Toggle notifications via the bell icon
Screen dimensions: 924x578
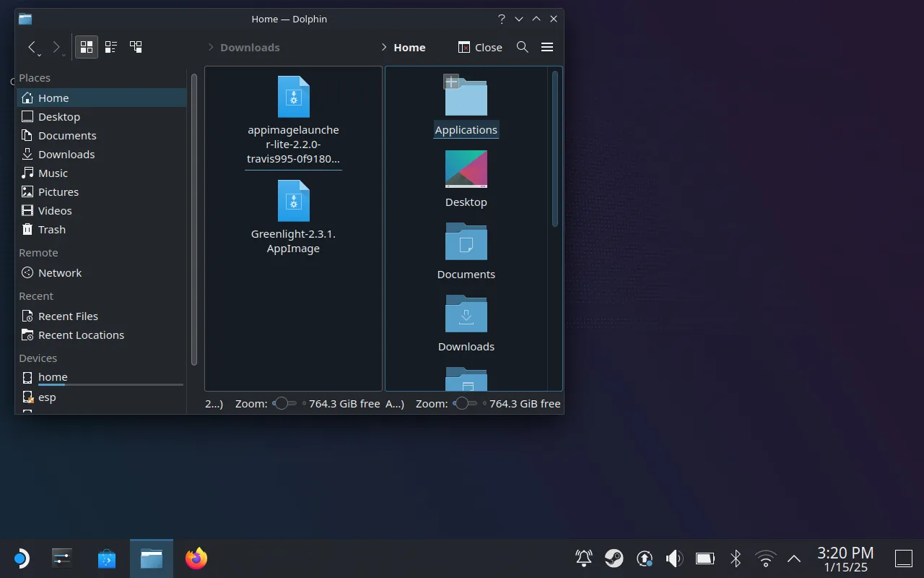point(583,558)
